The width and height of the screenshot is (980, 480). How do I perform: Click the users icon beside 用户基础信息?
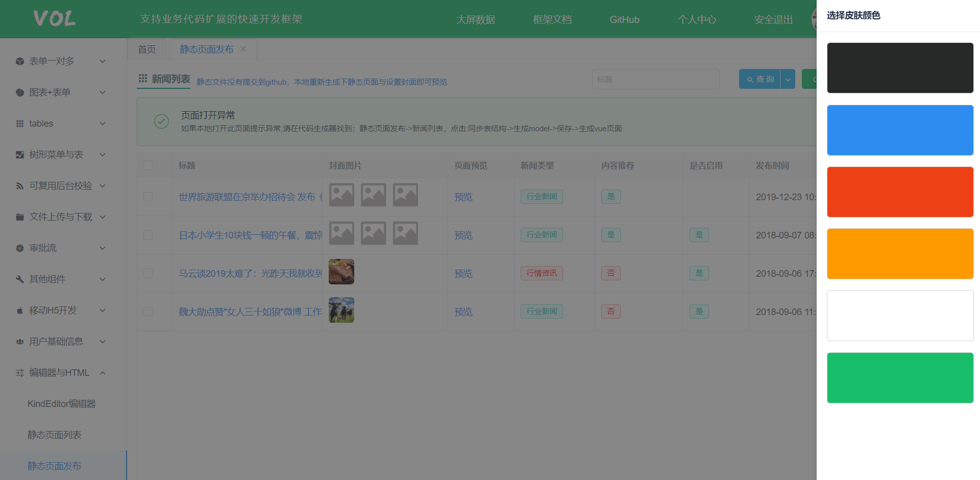[20, 342]
